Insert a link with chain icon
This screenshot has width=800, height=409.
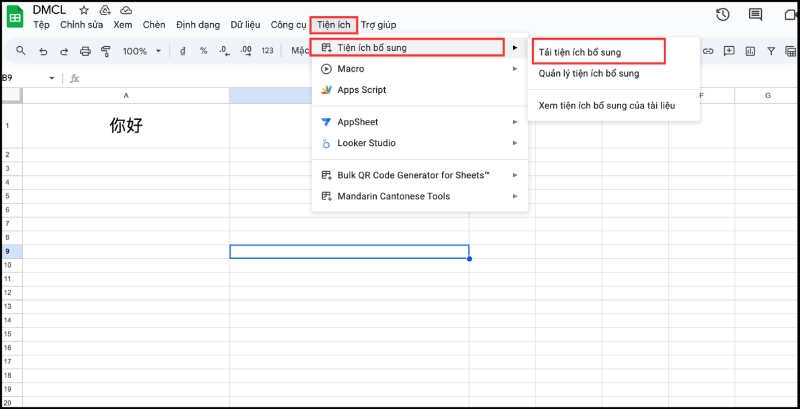pyautogui.click(x=708, y=50)
